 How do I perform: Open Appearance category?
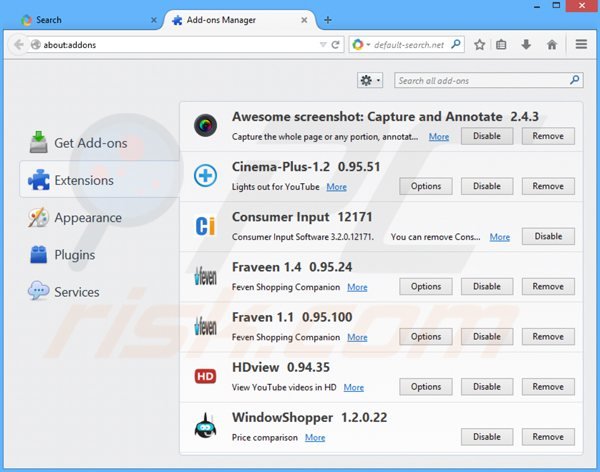click(x=99, y=217)
